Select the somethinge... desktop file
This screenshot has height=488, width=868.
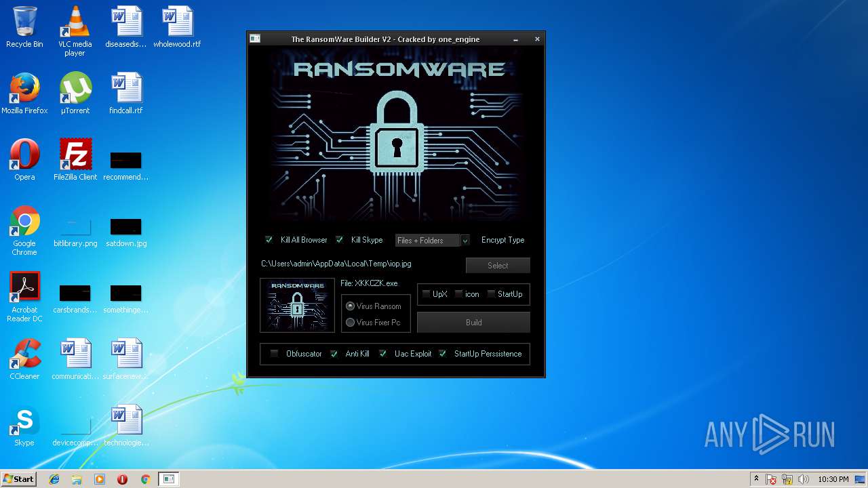[x=126, y=299]
